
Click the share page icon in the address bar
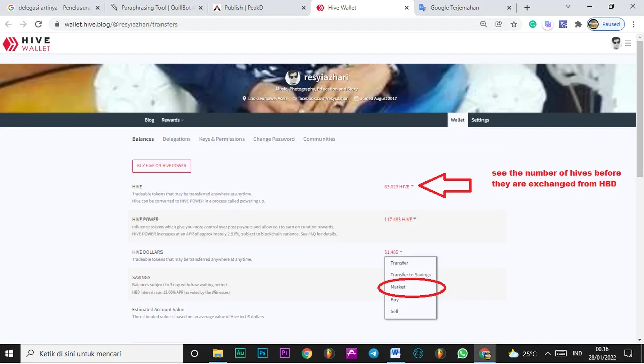pyautogui.click(x=499, y=24)
